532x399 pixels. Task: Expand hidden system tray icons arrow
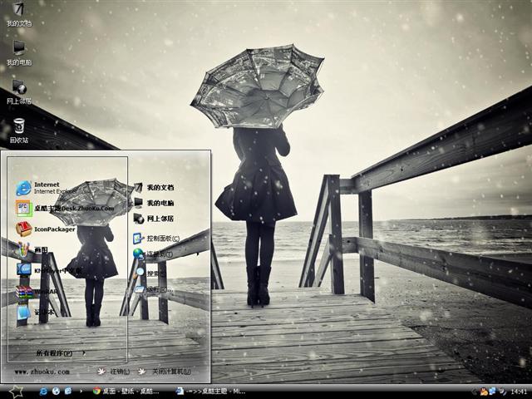(474, 392)
